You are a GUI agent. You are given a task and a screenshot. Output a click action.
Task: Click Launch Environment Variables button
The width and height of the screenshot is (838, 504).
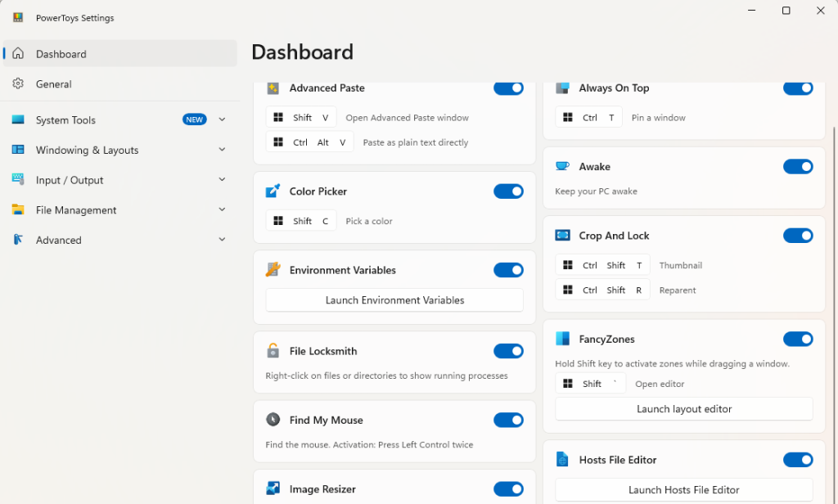(394, 299)
